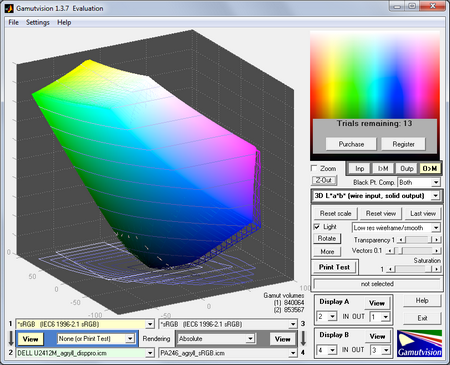Open profile 1 sRGB dropdown
Viewport: 450px width, 365px height.
(x=84, y=324)
